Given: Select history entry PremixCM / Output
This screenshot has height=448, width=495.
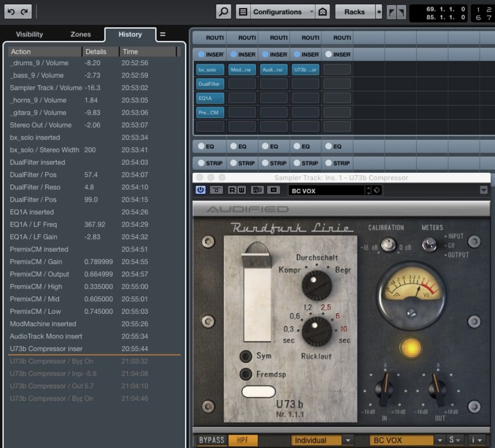Looking at the screenshot, I should pyautogui.click(x=94, y=274).
